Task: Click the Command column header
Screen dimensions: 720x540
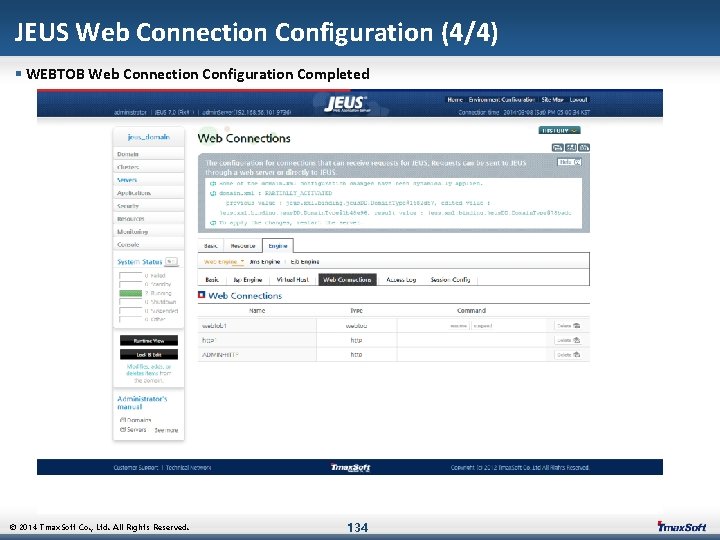Action: click(472, 310)
